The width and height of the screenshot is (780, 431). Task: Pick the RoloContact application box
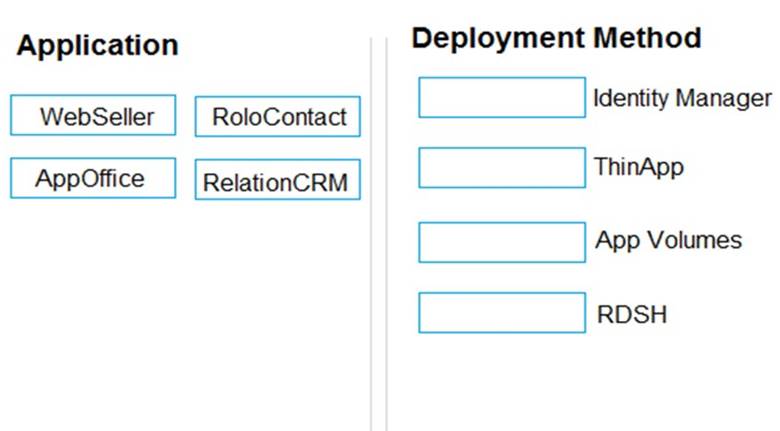[277, 117]
